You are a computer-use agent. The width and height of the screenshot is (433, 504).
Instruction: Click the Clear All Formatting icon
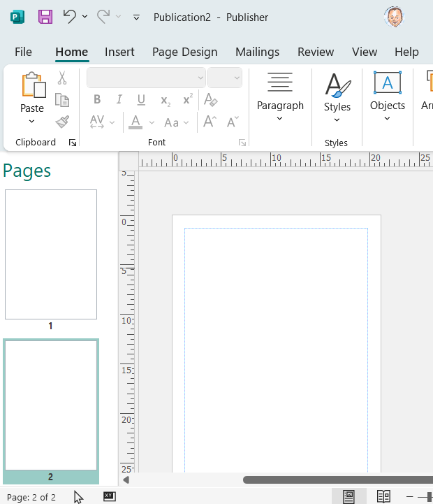coord(211,100)
